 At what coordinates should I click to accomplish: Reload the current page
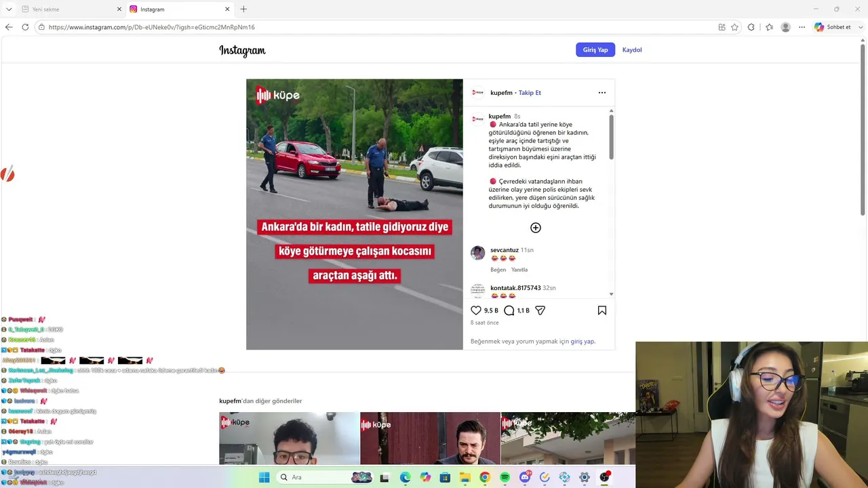tap(25, 27)
